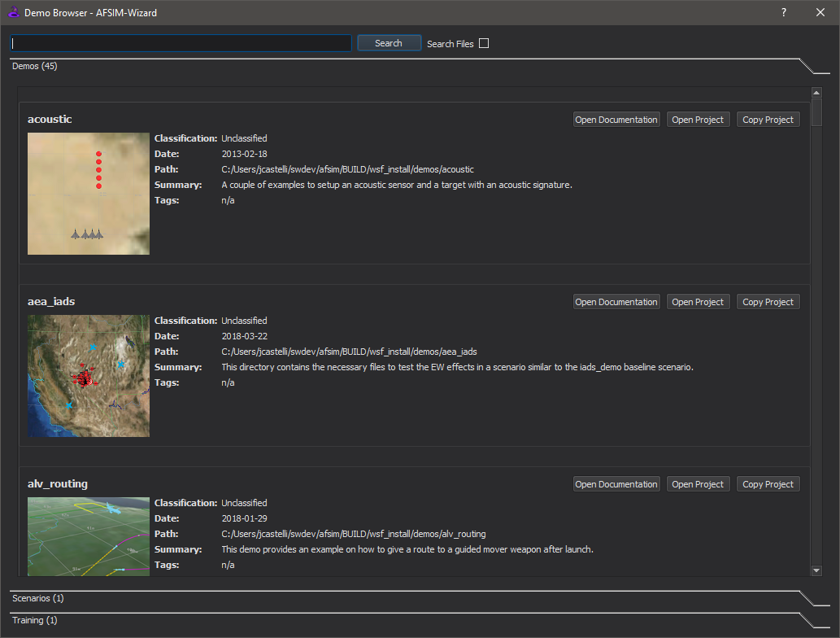Viewport: 840px width, 638px height.
Task: Click the EW effects summary text
Action: (x=458, y=367)
